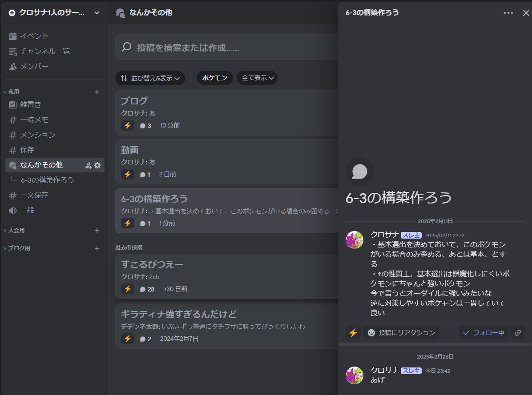Open the 動画 forum post

point(227,162)
